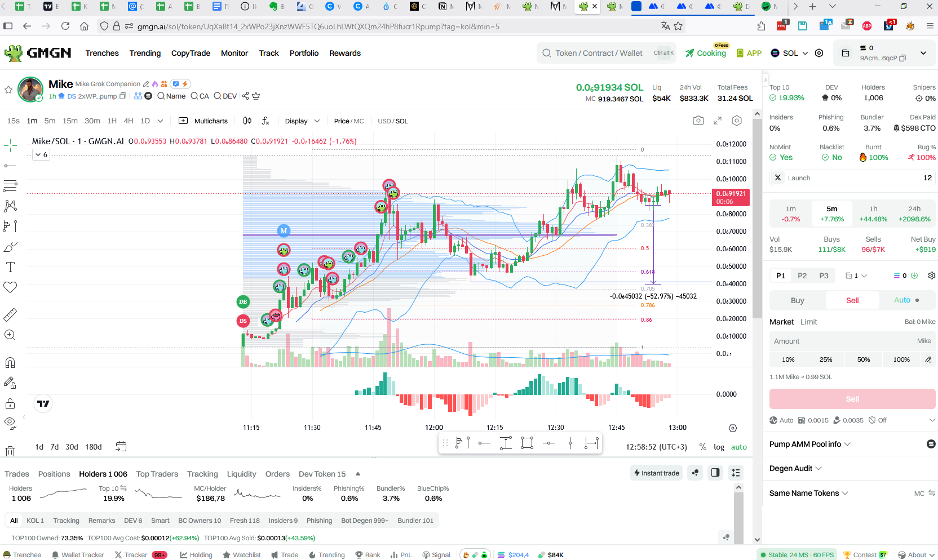Enable auto scale on chart
938x560 pixels.
[x=738, y=447]
